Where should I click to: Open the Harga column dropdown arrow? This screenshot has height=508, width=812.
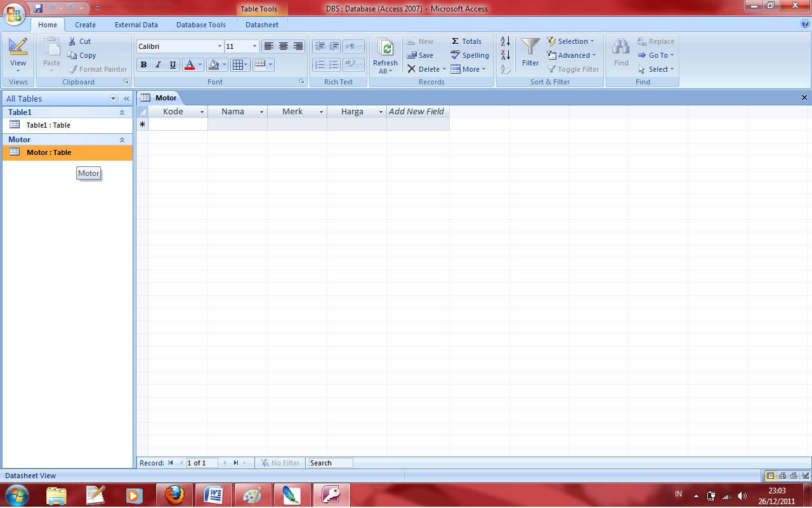tap(381, 112)
